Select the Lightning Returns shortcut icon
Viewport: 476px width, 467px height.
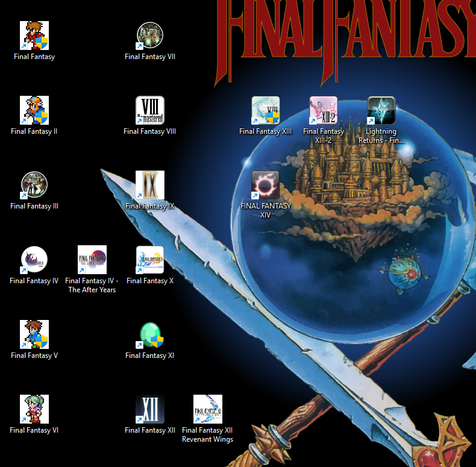click(381, 110)
